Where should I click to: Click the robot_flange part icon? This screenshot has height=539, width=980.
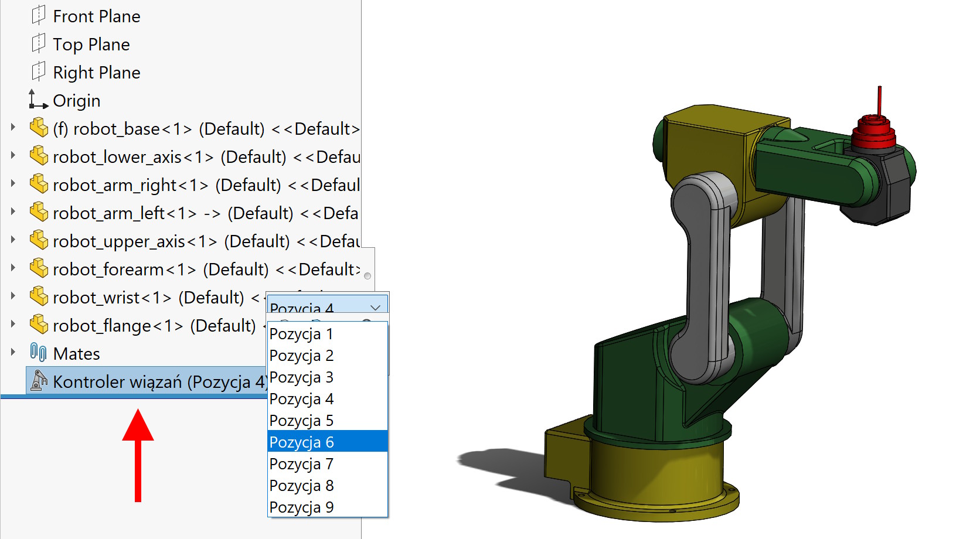click(x=39, y=325)
